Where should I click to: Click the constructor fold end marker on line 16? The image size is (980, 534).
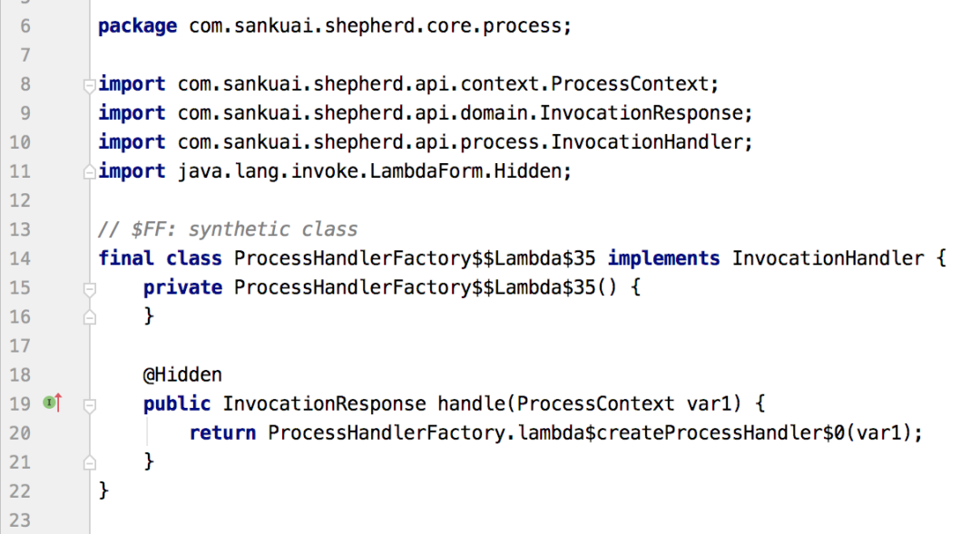click(x=89, y=317)
